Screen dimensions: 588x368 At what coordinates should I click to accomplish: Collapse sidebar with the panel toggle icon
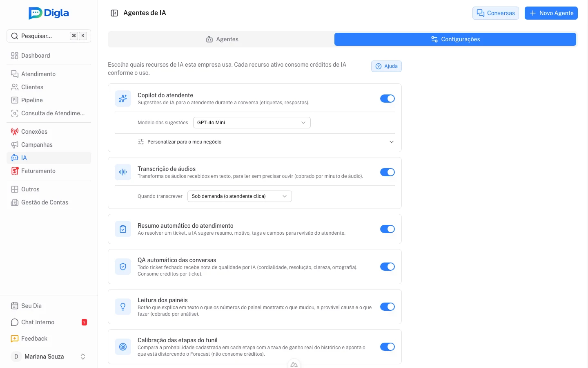[x=114, y=13]
